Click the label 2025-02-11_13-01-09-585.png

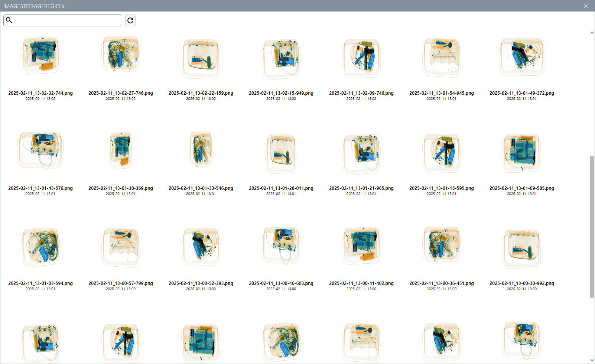522,188
